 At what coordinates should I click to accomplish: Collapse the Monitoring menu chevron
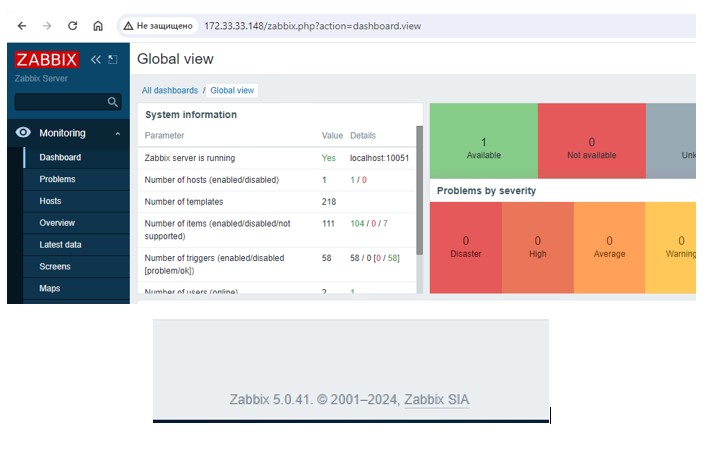click(117, 133)
